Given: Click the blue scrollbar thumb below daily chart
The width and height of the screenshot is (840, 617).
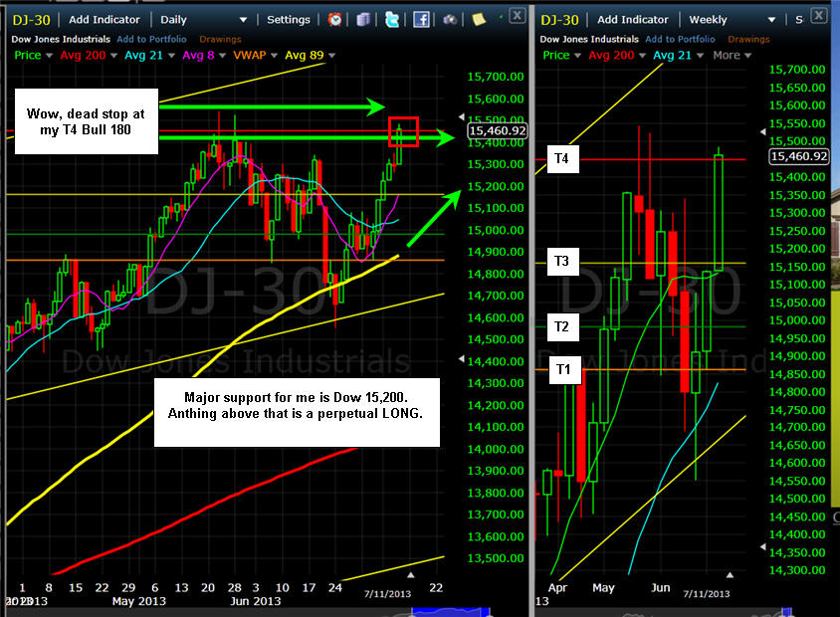Looking at the screenshot, I should [451, 612].
